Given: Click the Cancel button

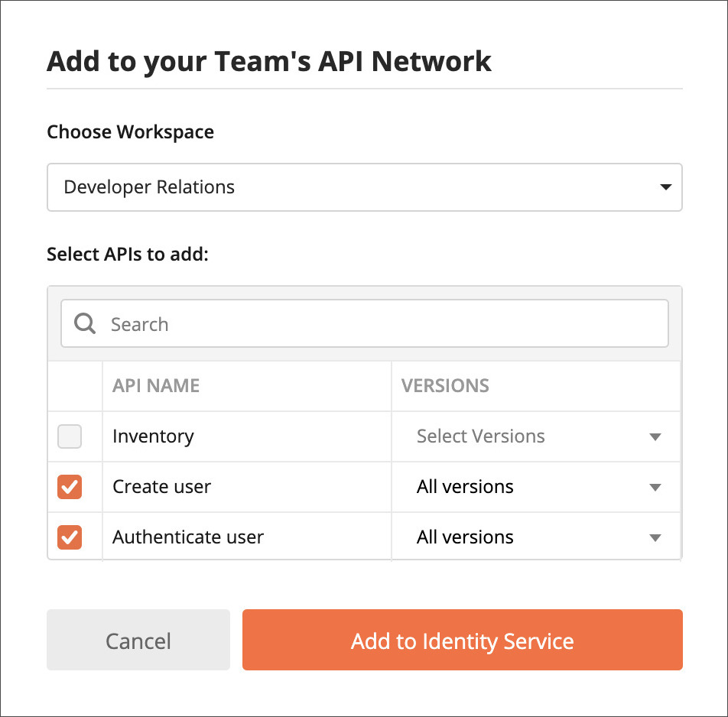Looking at the screenshot, I should pos(138,640).
